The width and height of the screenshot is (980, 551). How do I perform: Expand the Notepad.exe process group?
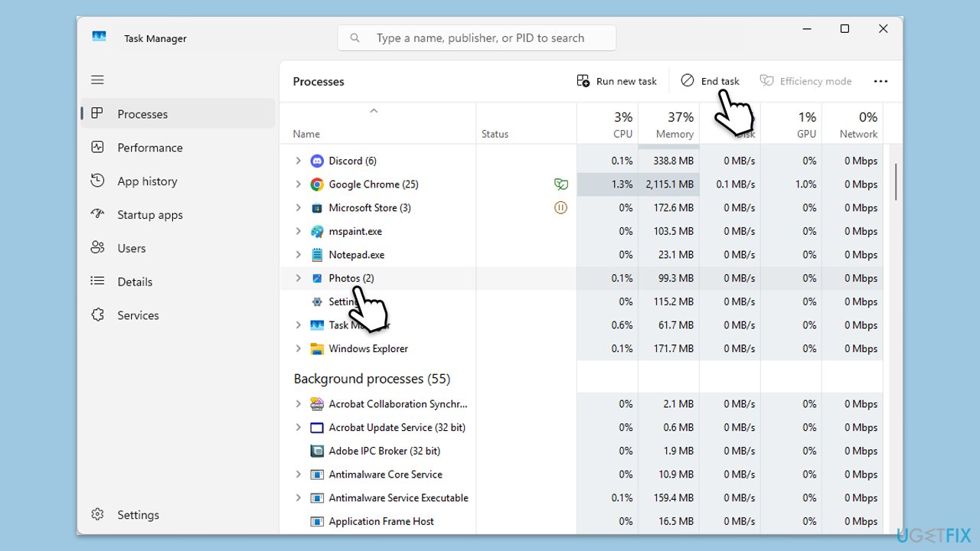299,255
